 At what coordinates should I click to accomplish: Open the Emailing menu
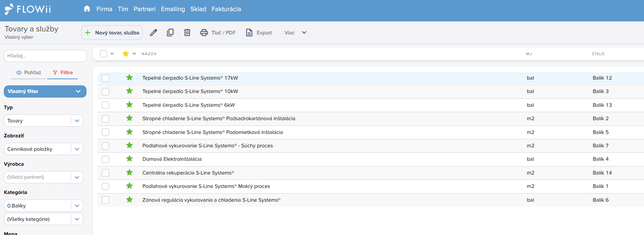click(x=173, y=9)
